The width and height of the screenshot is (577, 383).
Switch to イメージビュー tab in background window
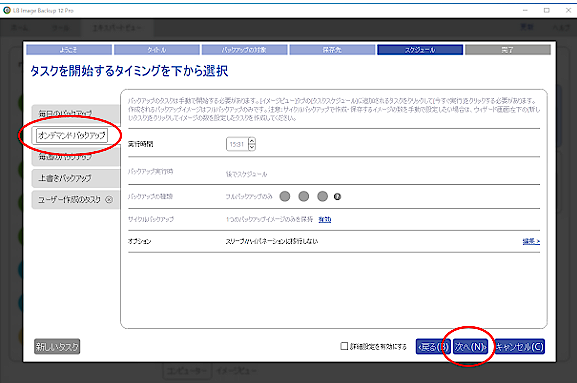[x=236, y=371]
